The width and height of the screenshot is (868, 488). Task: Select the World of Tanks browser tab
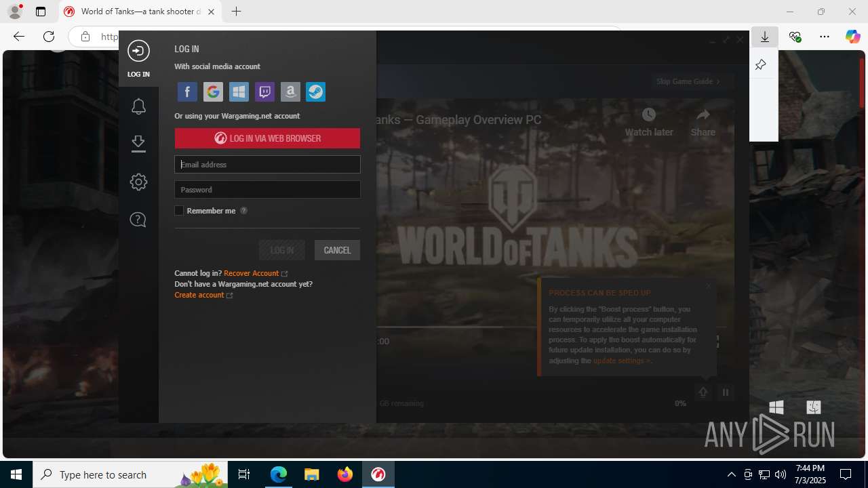click(x=140, y=12)
